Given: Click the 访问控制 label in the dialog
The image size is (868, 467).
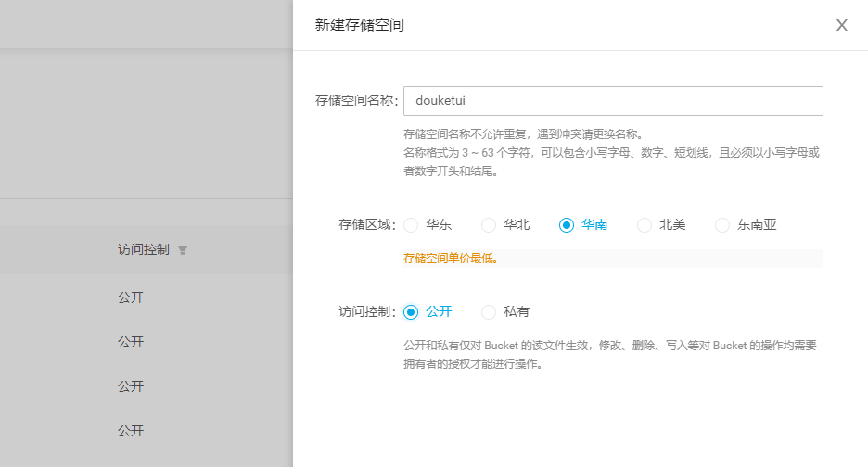Looking at the screenshot, I should [x=367, y=312].
